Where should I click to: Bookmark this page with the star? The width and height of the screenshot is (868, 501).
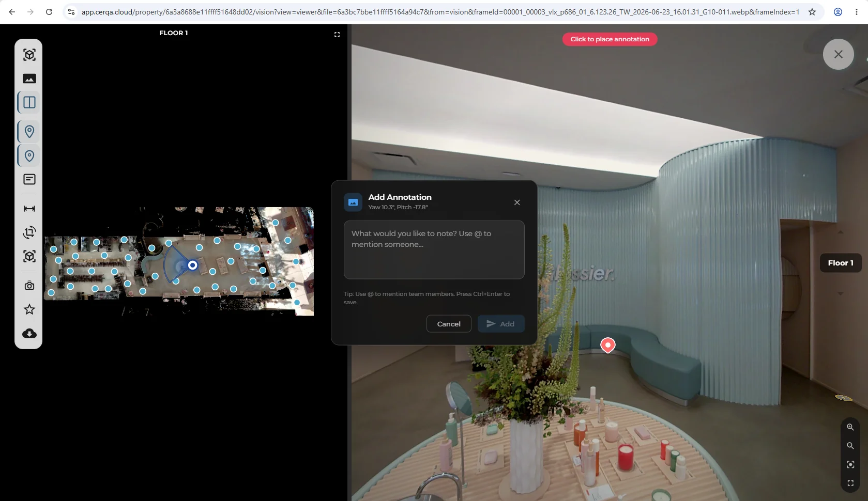tap(812, 12)
